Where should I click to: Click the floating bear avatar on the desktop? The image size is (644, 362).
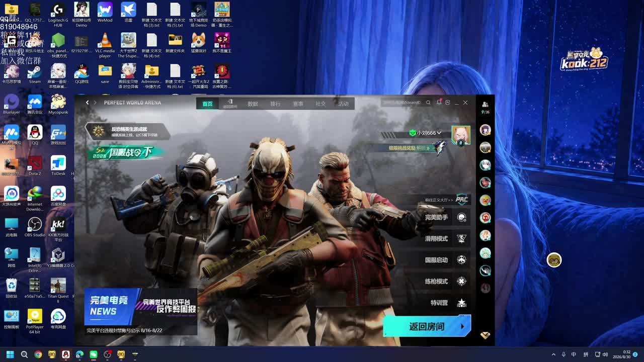tap(554, 260)
